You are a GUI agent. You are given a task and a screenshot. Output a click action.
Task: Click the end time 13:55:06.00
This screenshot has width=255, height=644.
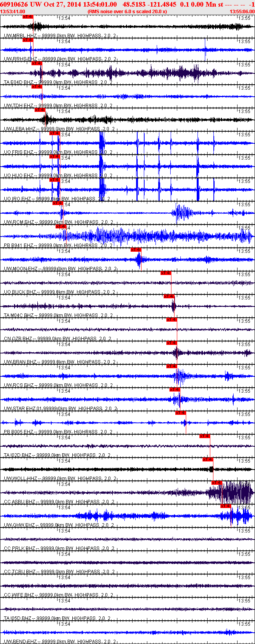(242, 12)
